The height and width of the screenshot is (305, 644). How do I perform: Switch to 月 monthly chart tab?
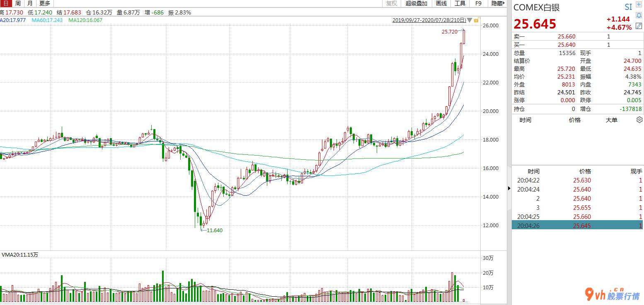[30, 3]
